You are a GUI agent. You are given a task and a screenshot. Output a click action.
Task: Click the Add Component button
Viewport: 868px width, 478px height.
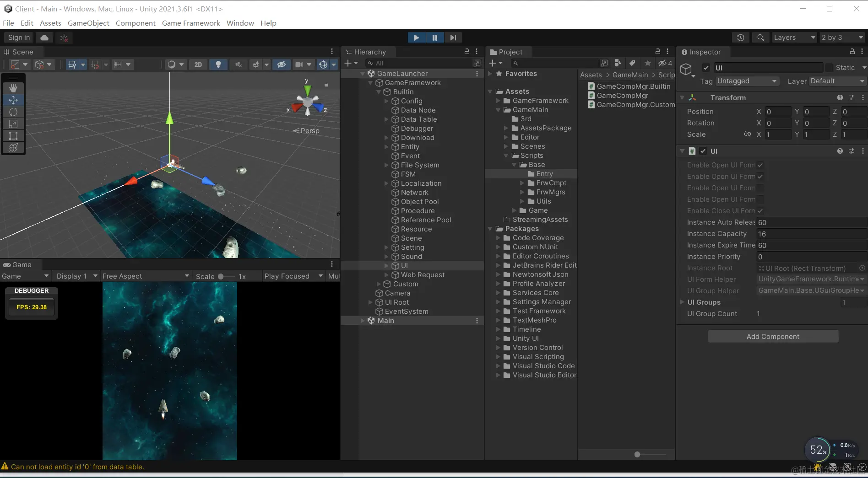[773, 336]
